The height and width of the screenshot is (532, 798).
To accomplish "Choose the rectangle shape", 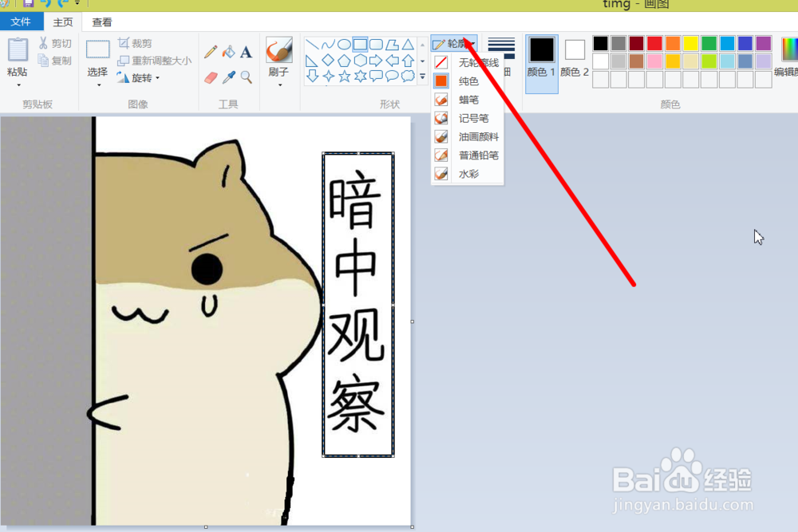I will click(x=360, y=44).
